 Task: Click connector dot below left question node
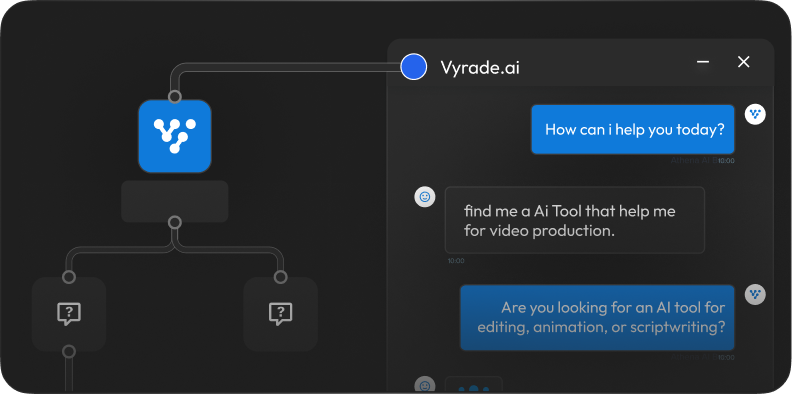[69, 352]
